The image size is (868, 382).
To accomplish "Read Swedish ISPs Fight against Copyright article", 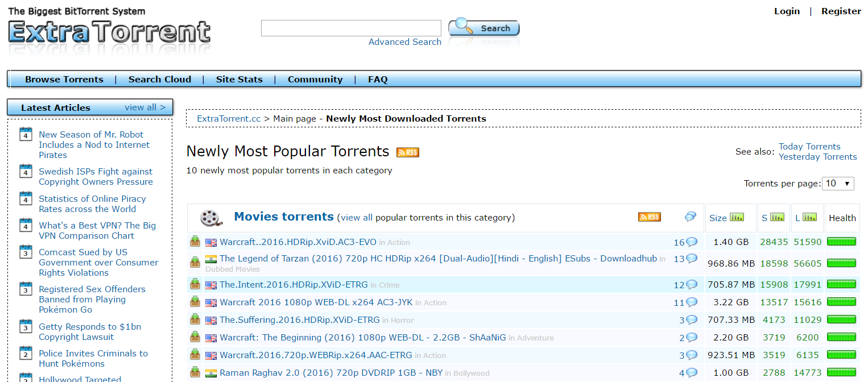I will click(96, 177).
